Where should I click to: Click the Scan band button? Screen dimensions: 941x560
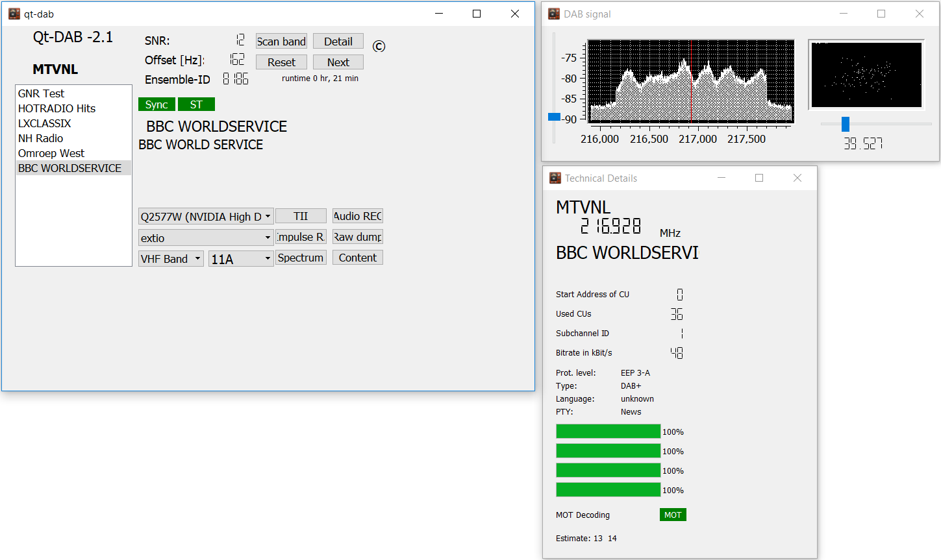[x=281, y=42]
